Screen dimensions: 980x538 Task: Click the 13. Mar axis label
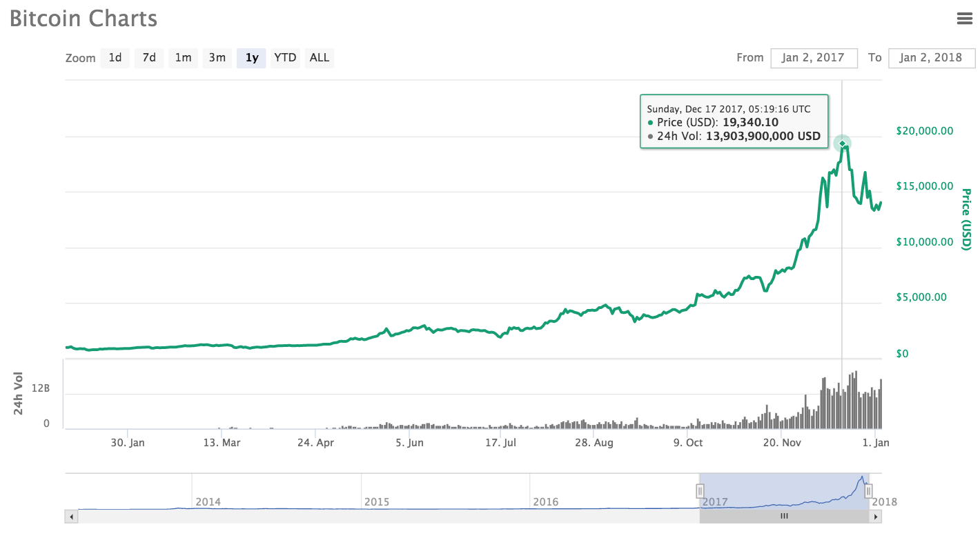(x=222, y=442)
